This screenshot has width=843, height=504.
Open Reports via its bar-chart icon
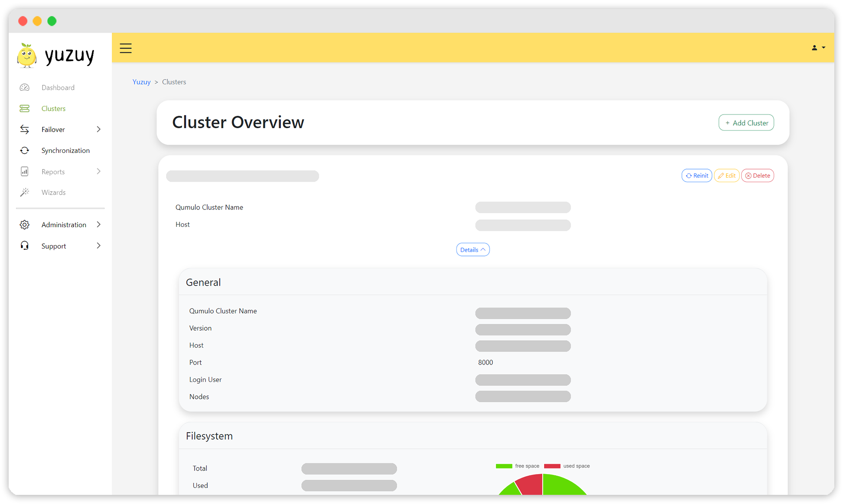pyautogui.click(x=25, y=171)
